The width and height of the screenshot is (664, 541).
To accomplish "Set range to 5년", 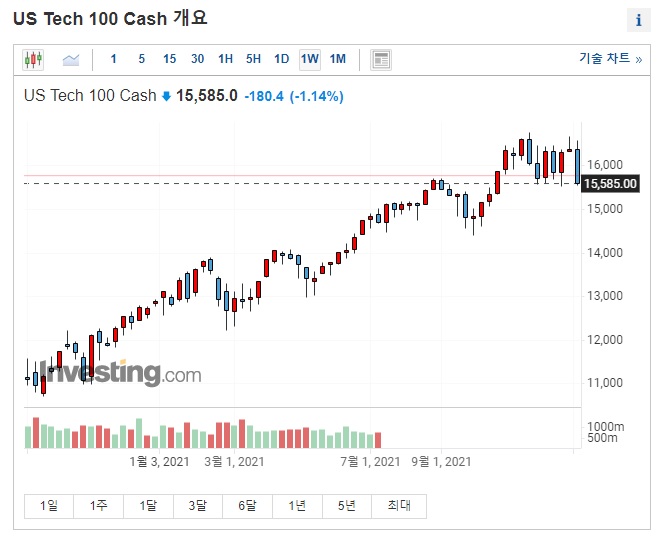I will 347,506.
